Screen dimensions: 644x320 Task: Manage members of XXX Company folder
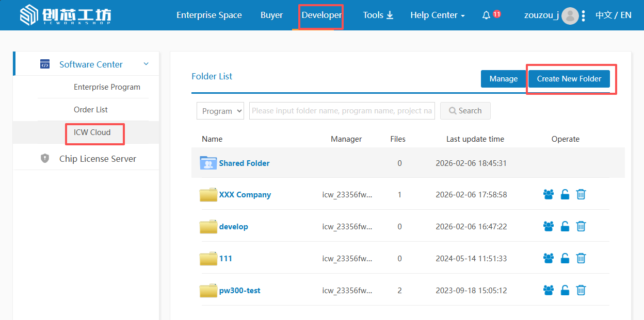(548, 194)
